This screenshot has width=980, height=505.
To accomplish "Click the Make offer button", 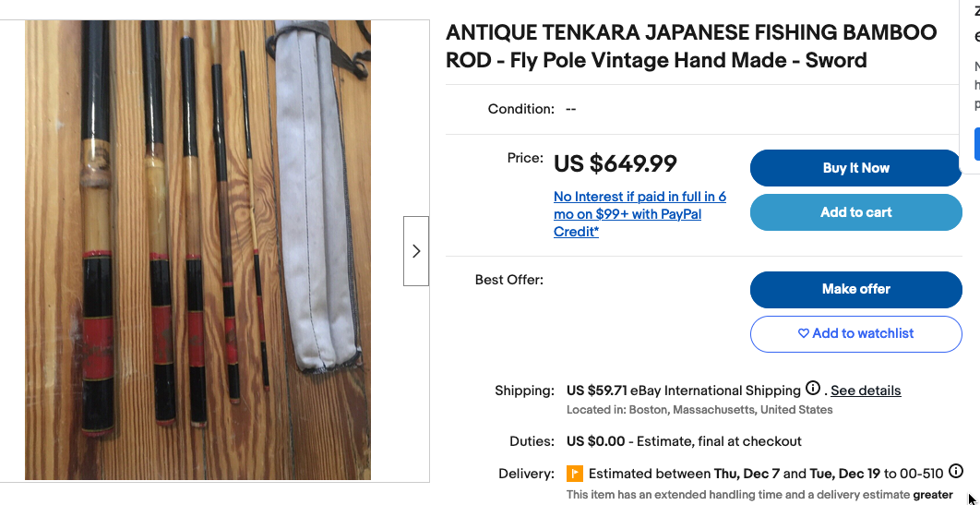I will click(855, 289).
